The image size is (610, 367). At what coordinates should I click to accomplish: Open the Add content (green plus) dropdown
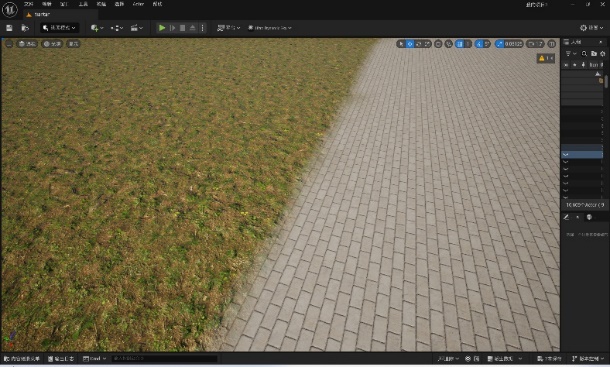click(97, 28)
